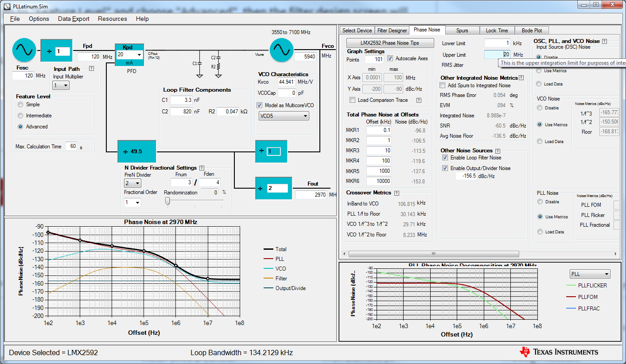Click the LMX2592 Phase Noise Tips button
This screenshot has height=364, width=626.
pyautogui.click(x=390, y=43)
